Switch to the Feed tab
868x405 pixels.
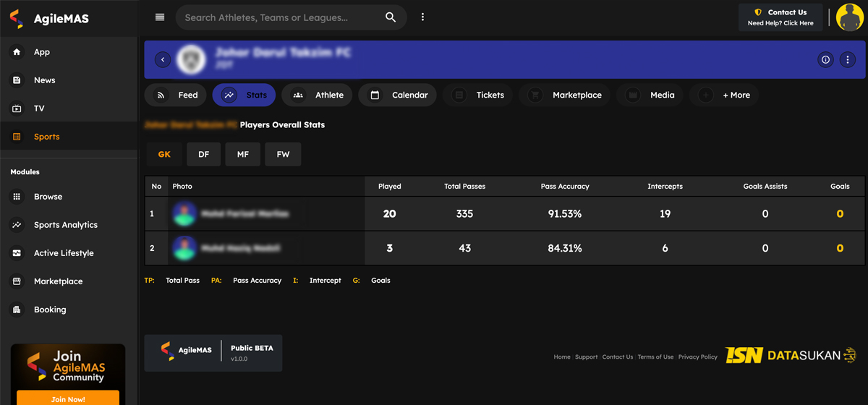point(176,95)
